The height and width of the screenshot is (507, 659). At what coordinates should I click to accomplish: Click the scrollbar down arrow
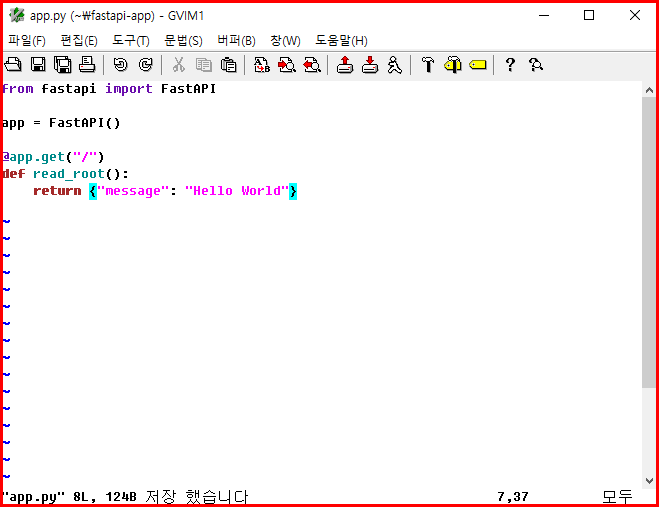(649, 481)
